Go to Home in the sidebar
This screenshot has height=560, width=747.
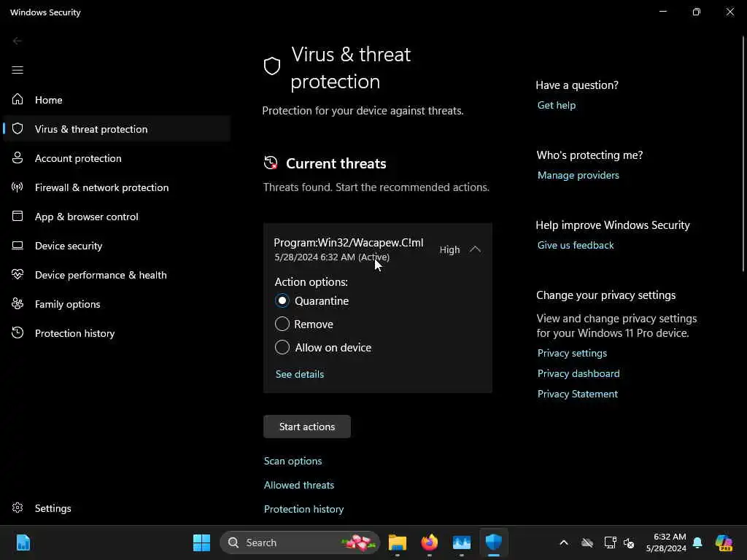(117, 99)
